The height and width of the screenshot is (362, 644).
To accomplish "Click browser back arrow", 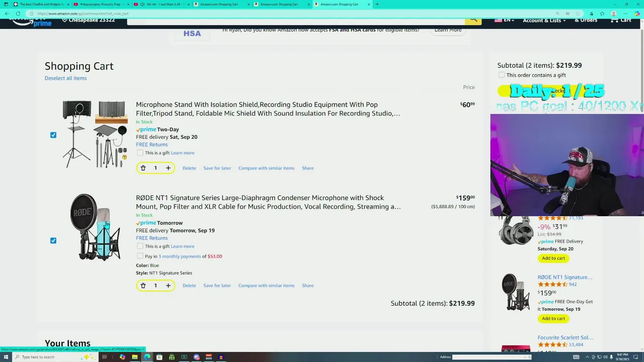I will [7, 14].
